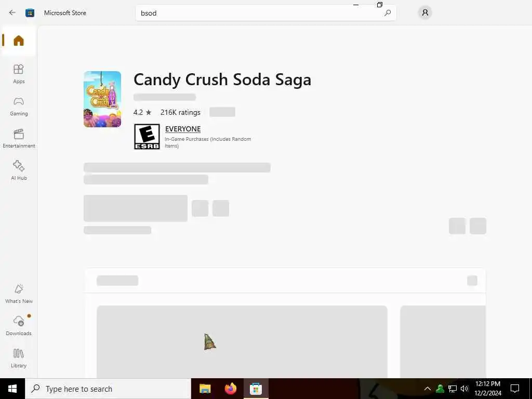This screenshot has height=399, width=532.
Task: Open the EVERYONE rating link
Action: (183, 129)
